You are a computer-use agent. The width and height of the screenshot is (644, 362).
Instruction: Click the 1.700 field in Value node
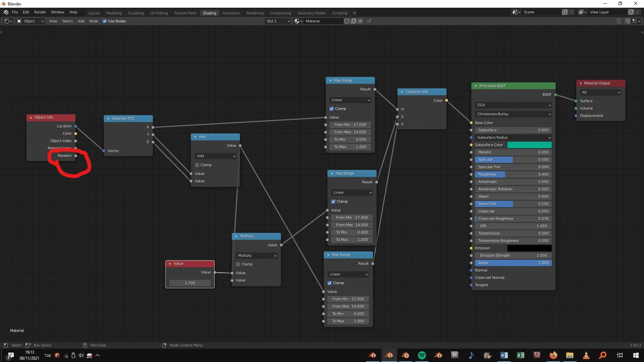click(x=190, y=283)
